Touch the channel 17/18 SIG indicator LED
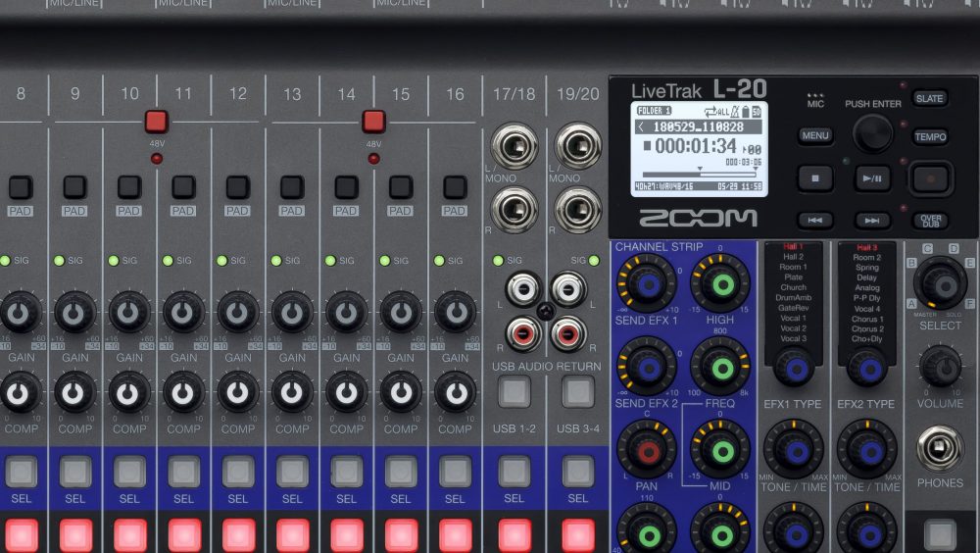980x553 pixels. (498, 260)
